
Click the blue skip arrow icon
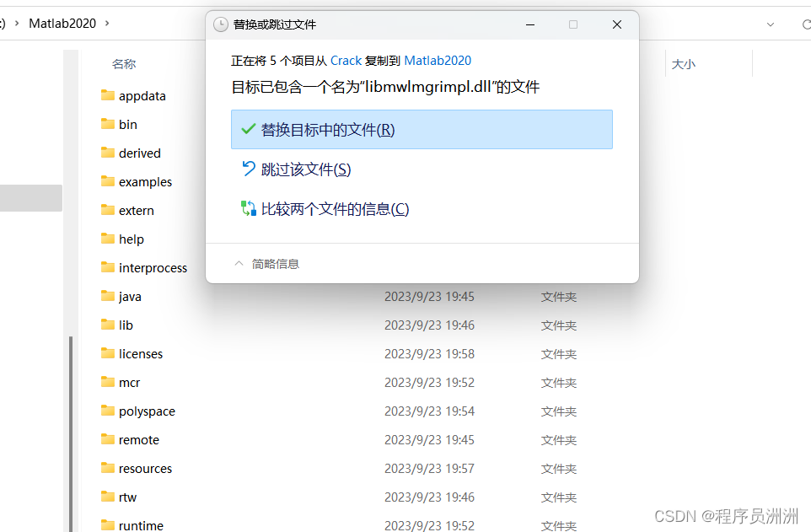click(x=248, y=169)
